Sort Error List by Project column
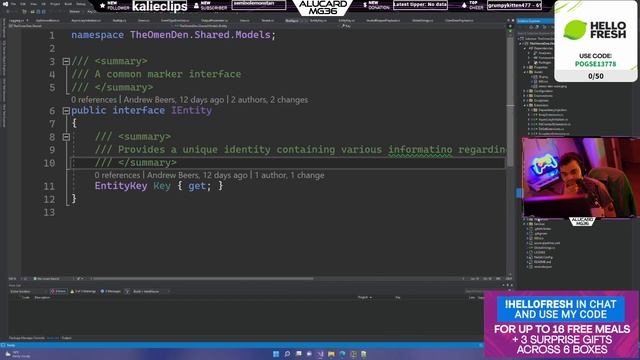 [365, 298]
